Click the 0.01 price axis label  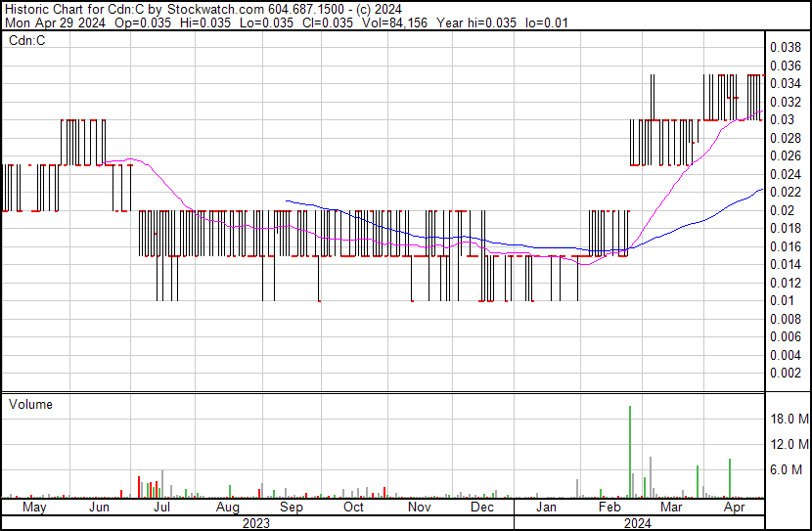point(783,300)
